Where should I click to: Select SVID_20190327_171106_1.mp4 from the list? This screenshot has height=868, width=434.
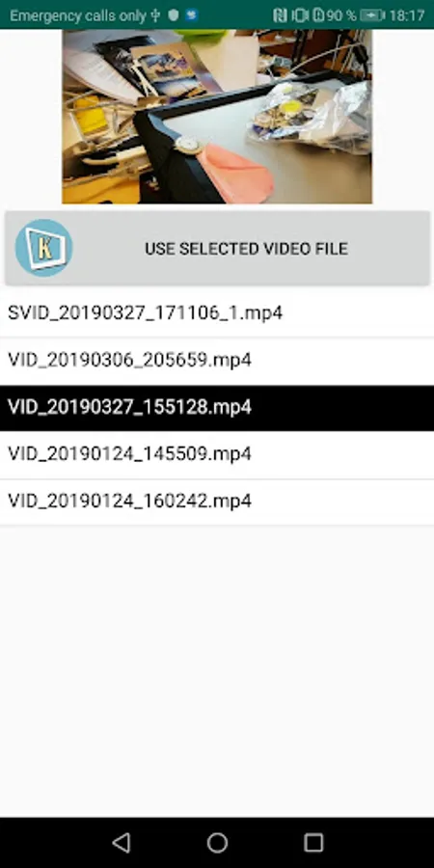(217, 312)
